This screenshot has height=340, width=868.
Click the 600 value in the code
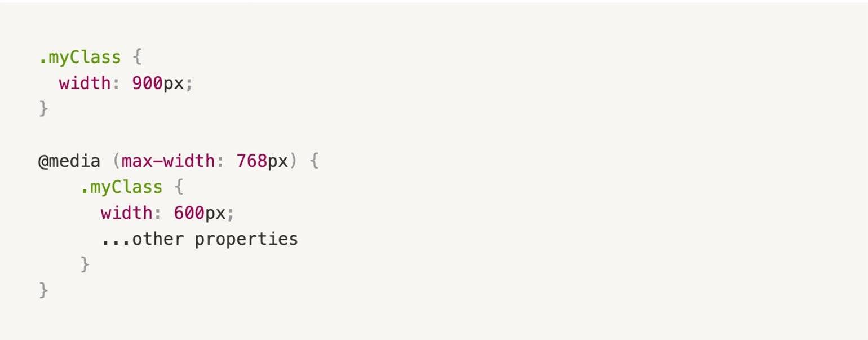[x=189, y=213]
